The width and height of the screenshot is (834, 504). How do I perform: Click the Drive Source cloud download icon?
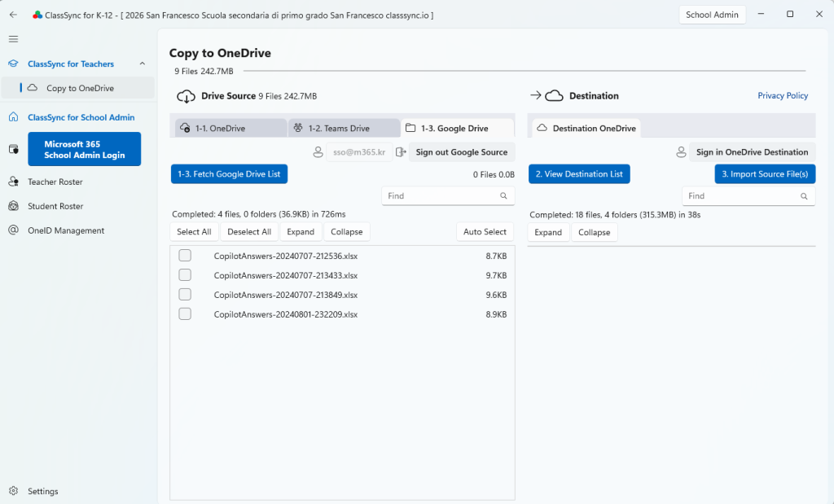coord(186,96)
